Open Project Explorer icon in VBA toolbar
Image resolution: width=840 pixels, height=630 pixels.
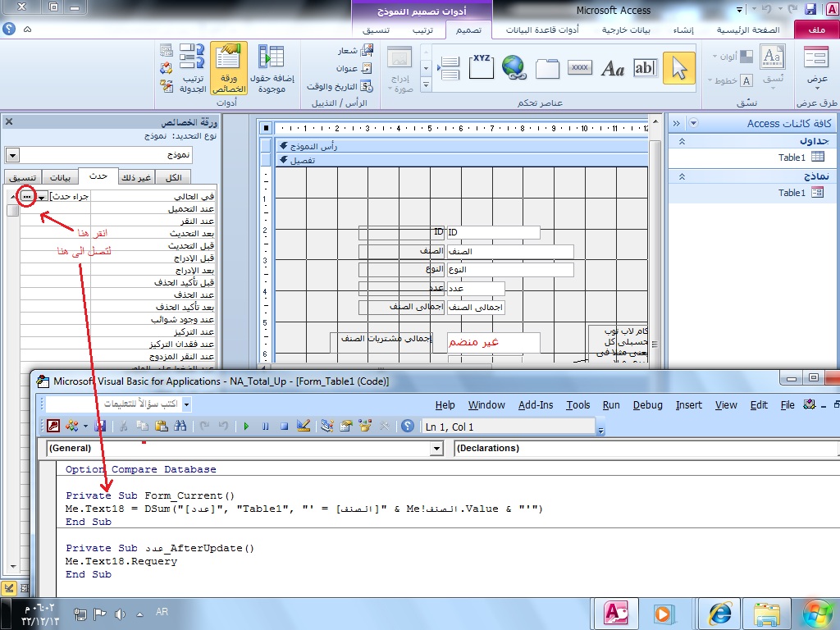(x=326, y=426)
